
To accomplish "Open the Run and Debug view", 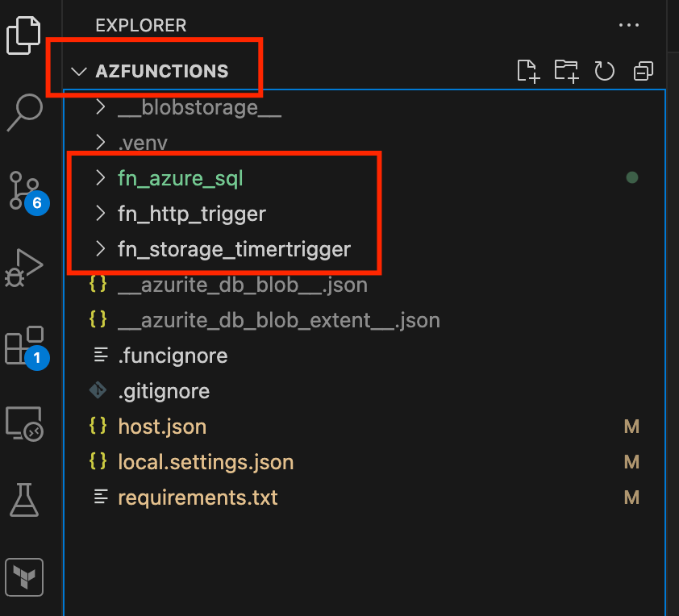I will pyautogui.click(x=24, y=268).
